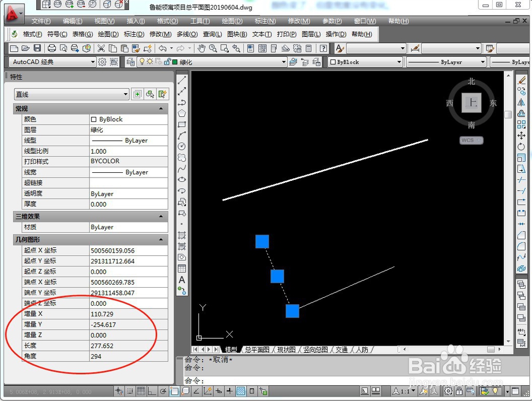Click the New file icon
The image size is (532, 401).
click(x=14, y=48)
